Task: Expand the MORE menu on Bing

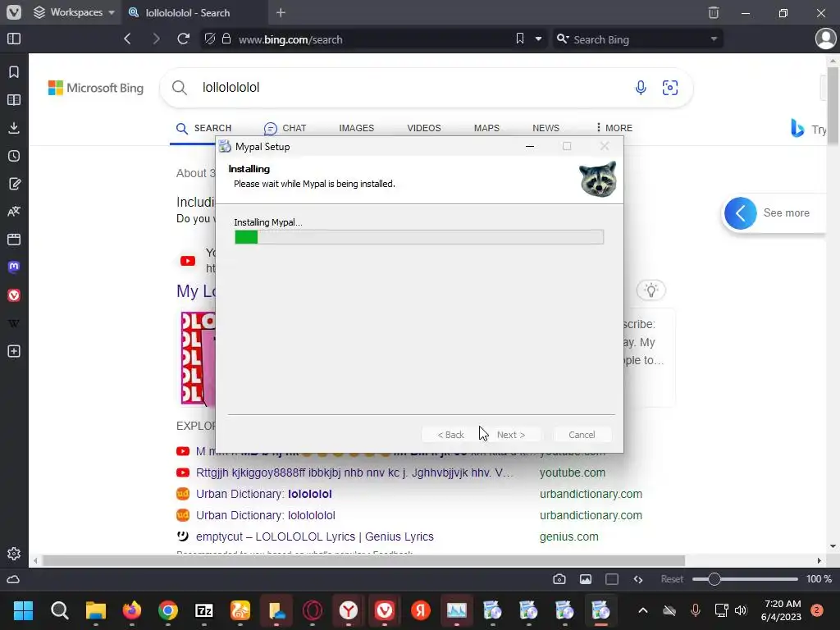Action: [614, 128]
